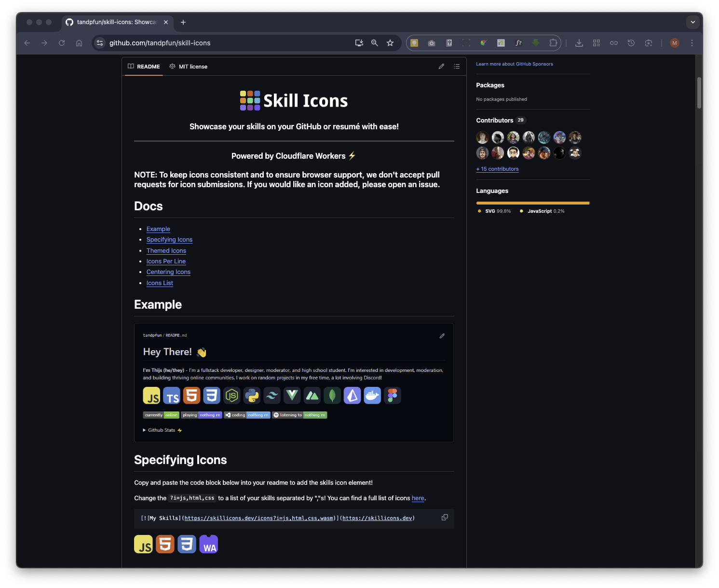The image size is (719, 588).
Task: Open the browser extensions puzzle icon
Action: (553, 43)
